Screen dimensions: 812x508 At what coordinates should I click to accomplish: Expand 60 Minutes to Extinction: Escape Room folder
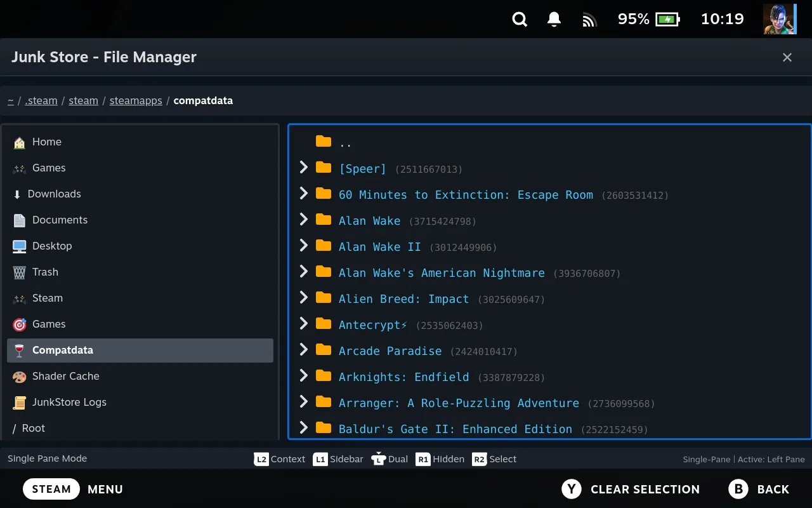(x=304, y=194)
